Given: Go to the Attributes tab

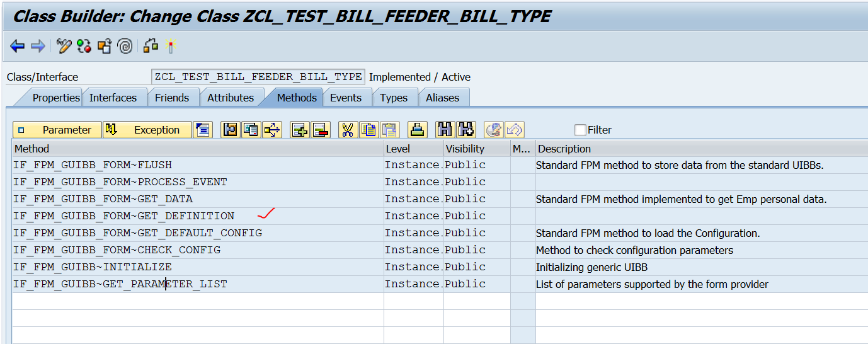Looking at the screenshot, I should pyautogui.click(x=231, y=98).
